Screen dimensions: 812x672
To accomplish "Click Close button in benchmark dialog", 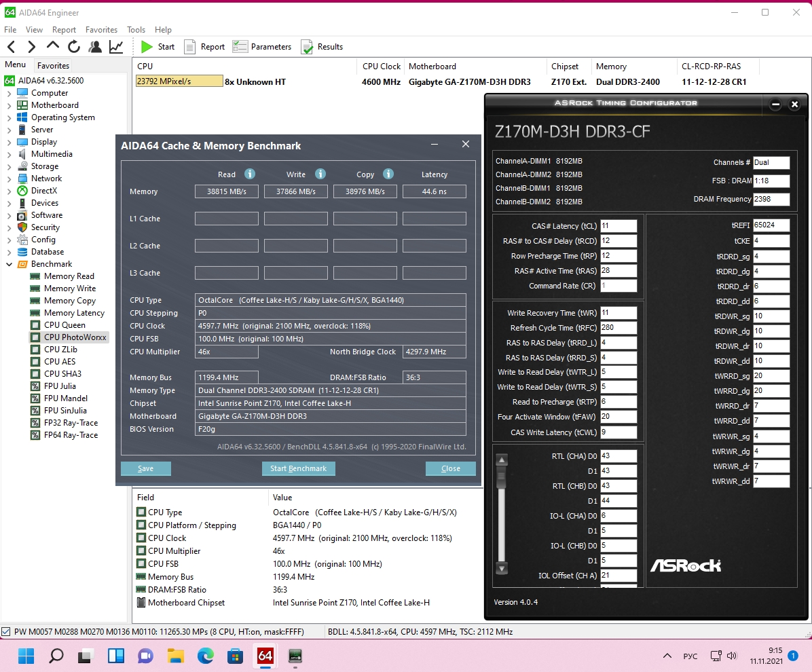I will point(451,468).
